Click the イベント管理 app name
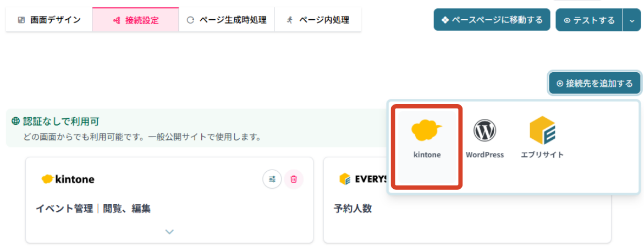 [x=64, y=209]
